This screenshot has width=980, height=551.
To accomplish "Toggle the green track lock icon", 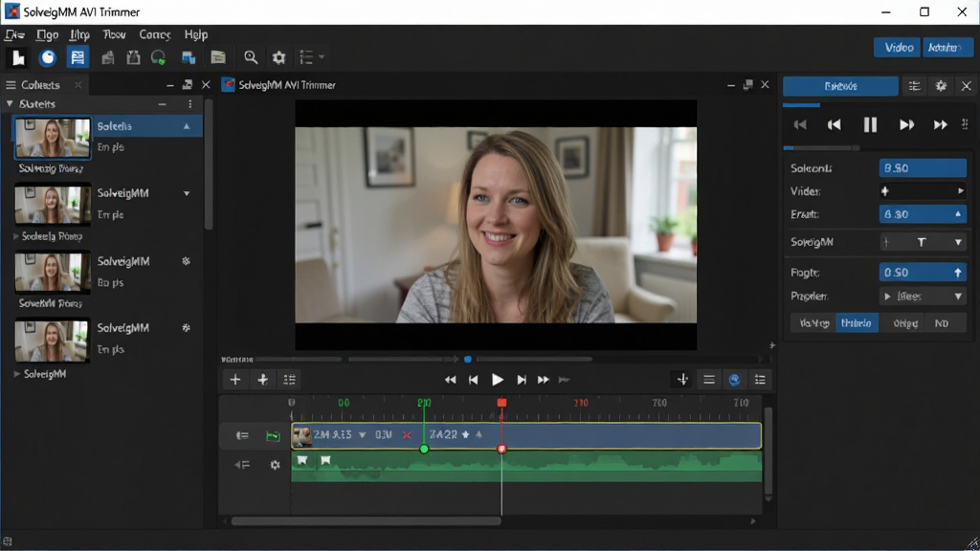I will [273, 436].
